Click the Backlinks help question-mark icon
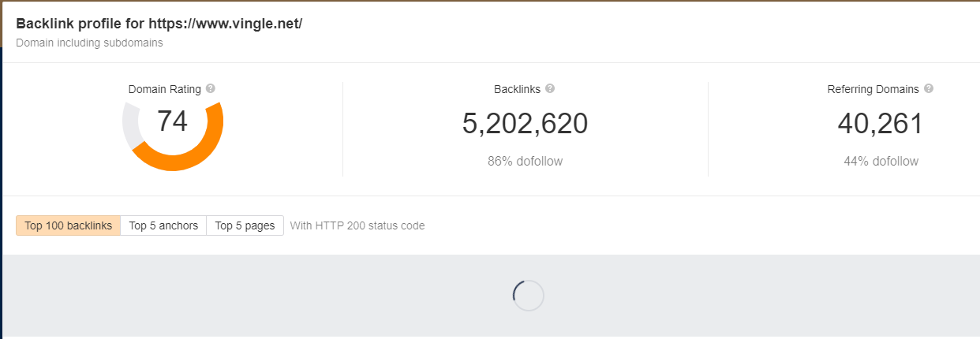The width and height of the screenshot is (980, 339). (x=550, y=89)
